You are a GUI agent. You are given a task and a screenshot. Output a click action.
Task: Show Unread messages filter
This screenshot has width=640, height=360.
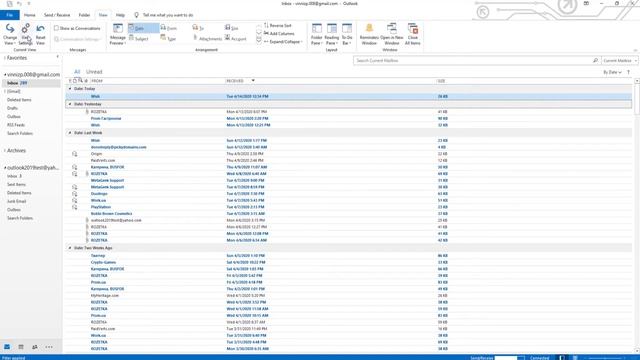(94, 72)
